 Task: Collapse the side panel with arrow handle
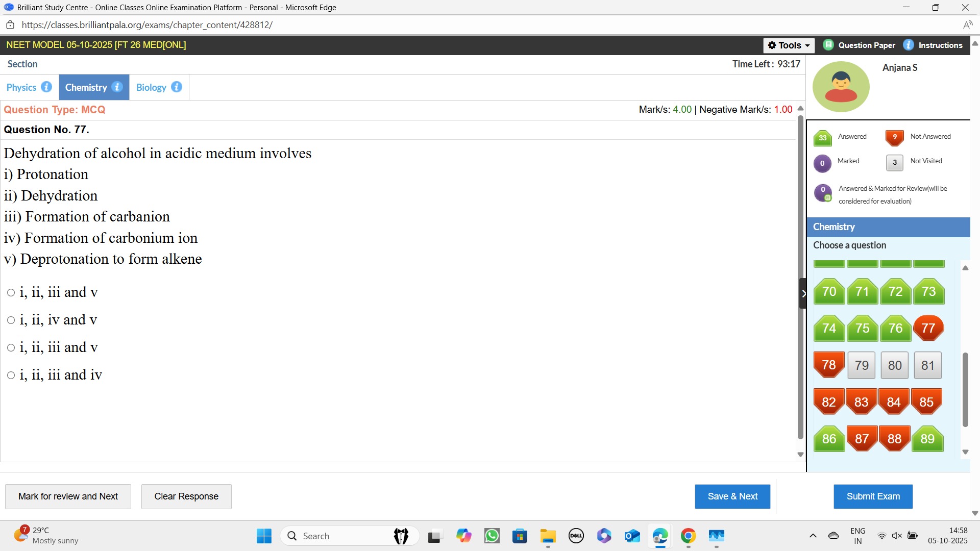click(803, 293)
